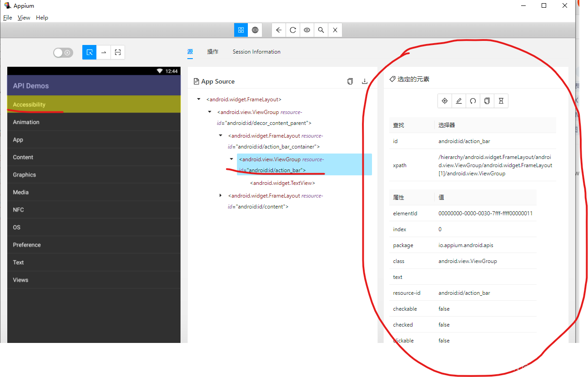The width and height of the screenshot is (588, 377).
Task: Click the elementId value 00000000-0000-0030-7fff-ffff00000011
Action: [x=485, y=213]
